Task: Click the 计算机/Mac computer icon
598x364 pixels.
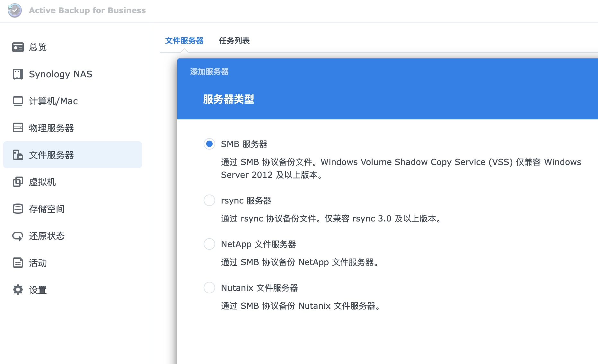Action: pyautogui.click(x=18, y=101)
